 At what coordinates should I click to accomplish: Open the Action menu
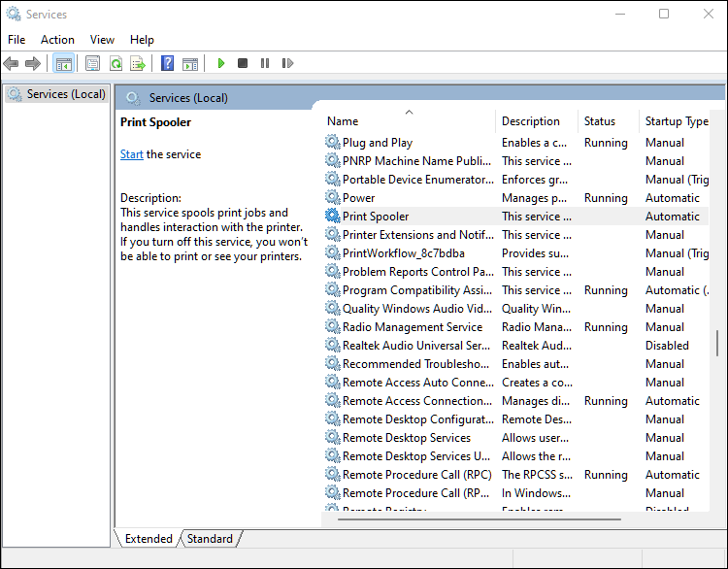57,40
